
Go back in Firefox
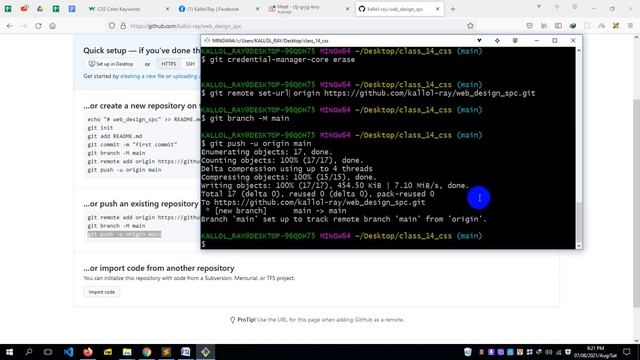(x=9, y=26)
